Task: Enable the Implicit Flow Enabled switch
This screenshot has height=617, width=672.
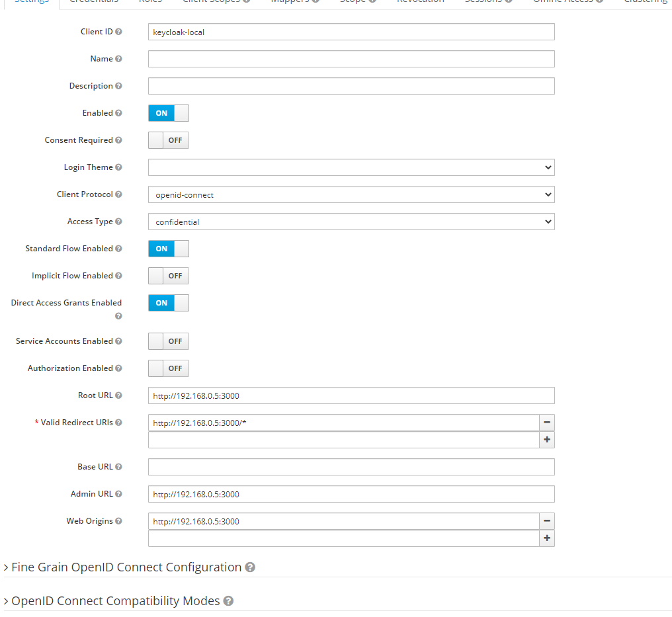Action: [169, 276]
